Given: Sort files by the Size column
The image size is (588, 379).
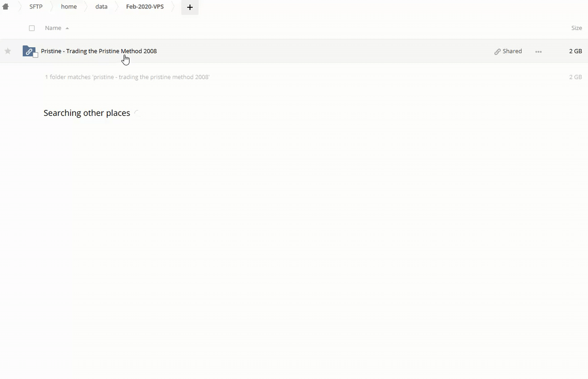Looking at the screenshot, I should 576,28.
